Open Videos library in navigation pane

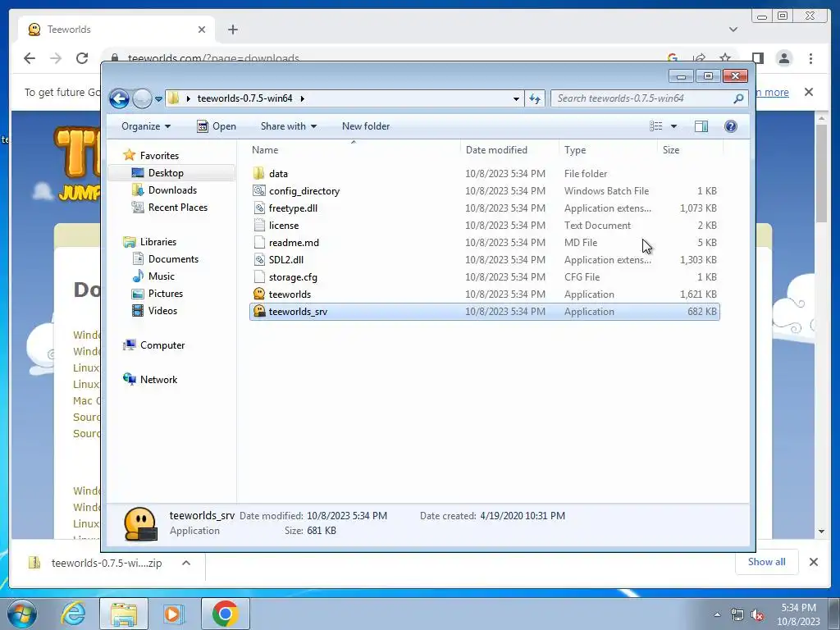pos(162,311)
